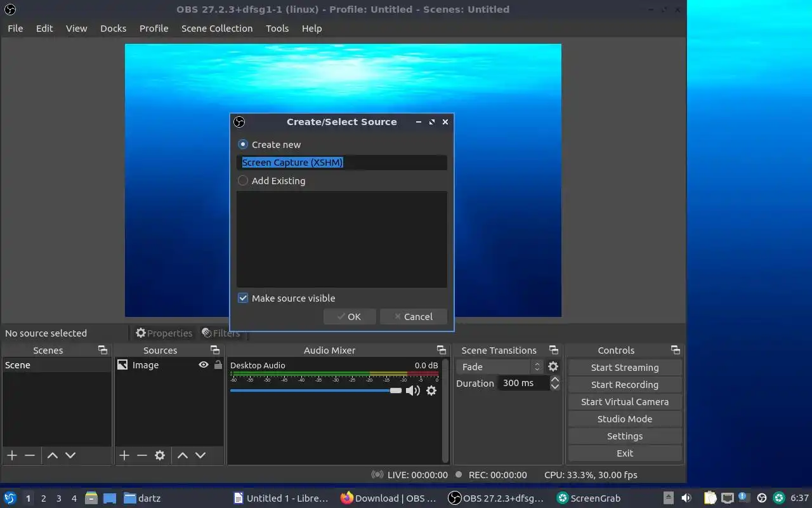
Task: Select the Add Existing radio button
Action: point(243,180)
